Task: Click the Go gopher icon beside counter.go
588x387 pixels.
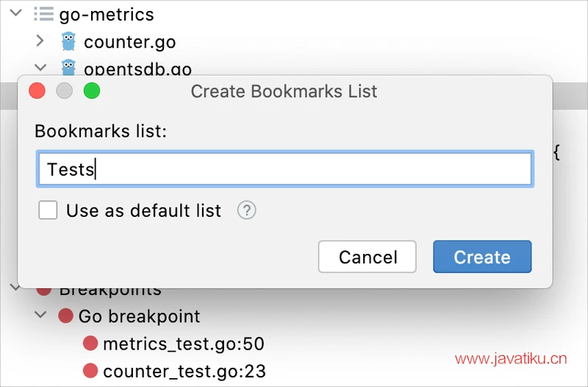Action: pyautogui.click(x=69, y=41)
